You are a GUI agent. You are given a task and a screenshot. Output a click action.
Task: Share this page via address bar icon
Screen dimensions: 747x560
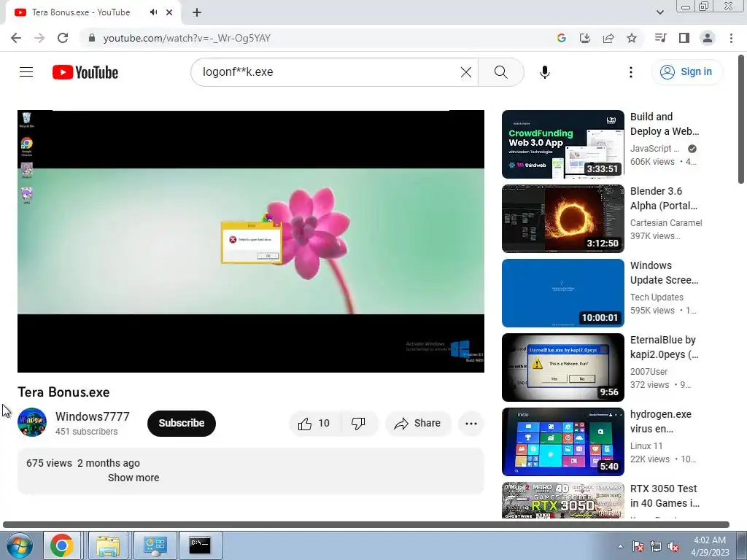click(608, 38)
